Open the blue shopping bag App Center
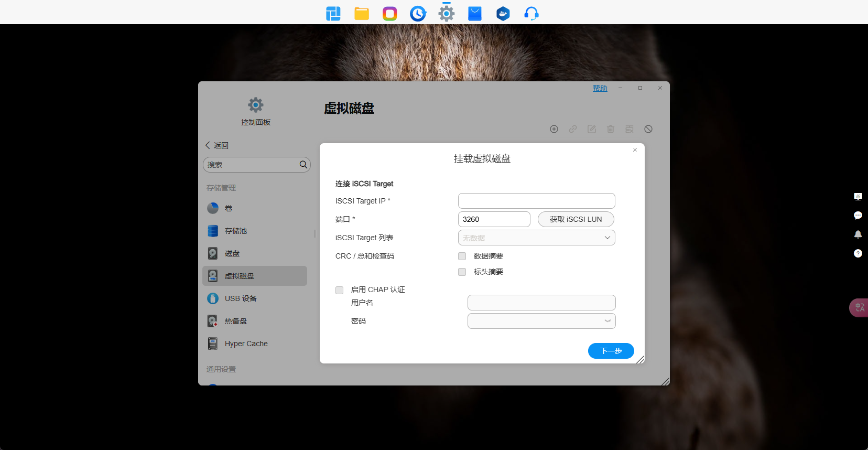Screen dimensions: 868x450 coord(475,14)
